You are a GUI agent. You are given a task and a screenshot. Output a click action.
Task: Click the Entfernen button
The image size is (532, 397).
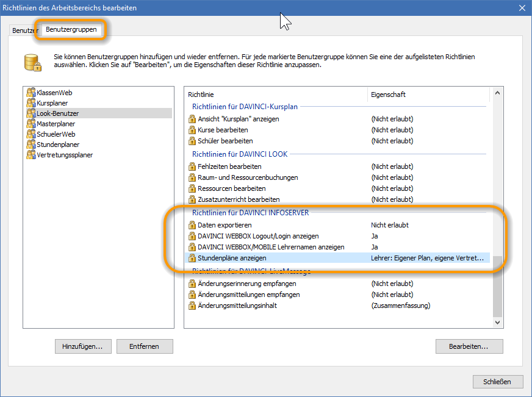point(144,346)
